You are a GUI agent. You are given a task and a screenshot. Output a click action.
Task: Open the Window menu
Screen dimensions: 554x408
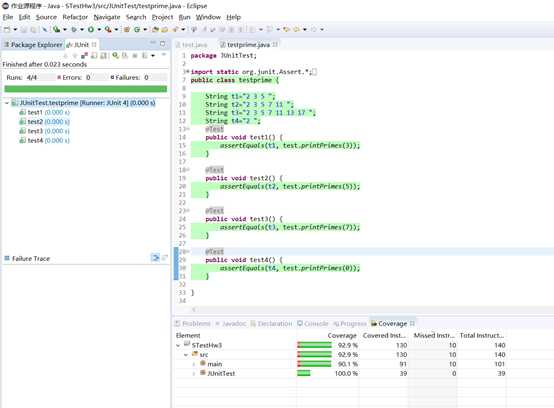point(208,17)
